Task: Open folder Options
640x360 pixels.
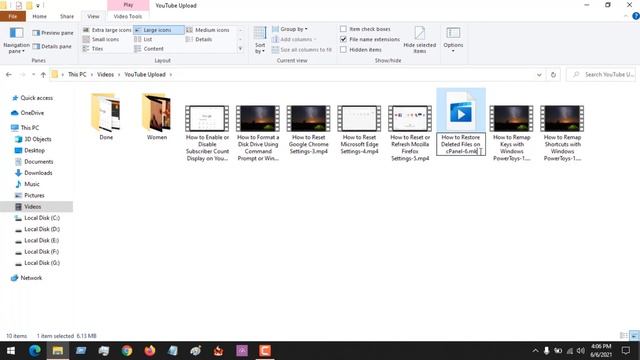Action: tap(453, 40)
